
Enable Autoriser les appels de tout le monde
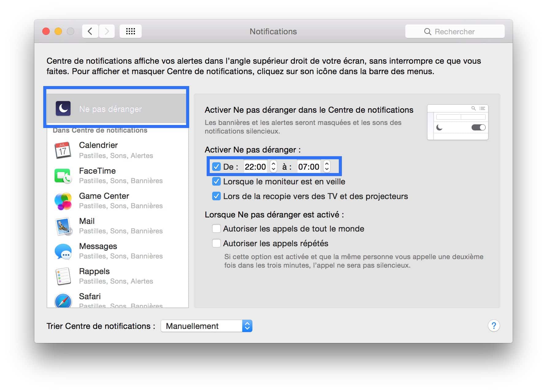coord(216,228)
